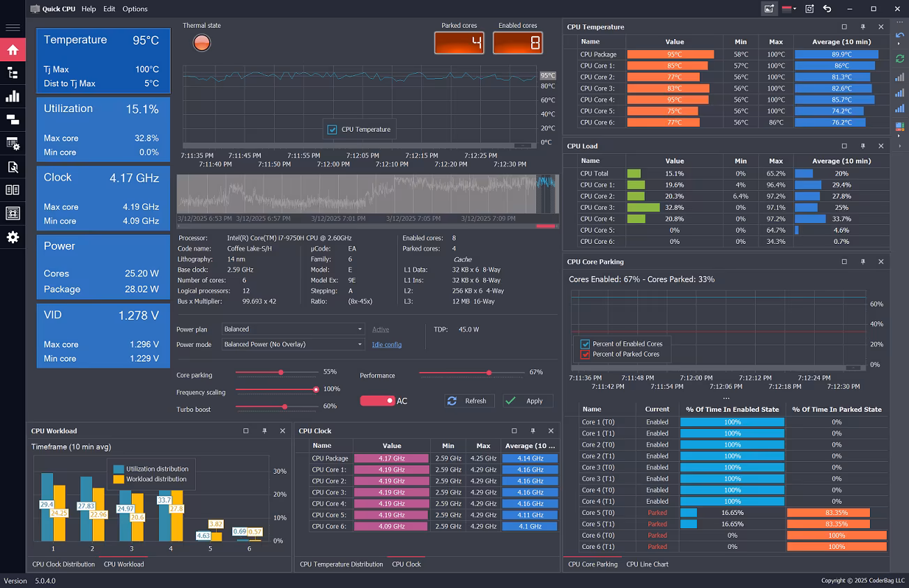Open the theme color dropdown in the title bar

click(x=789, y=9)
